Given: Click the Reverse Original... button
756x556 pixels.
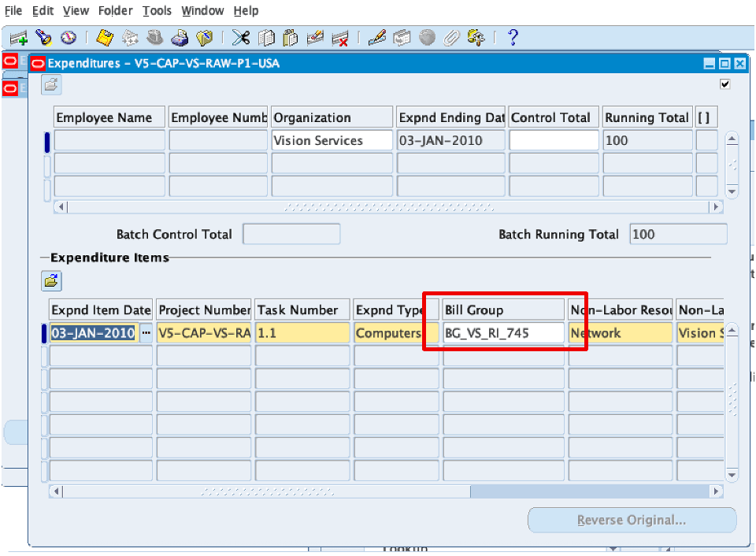Looking at the screenshot, I should (x=632, y=520).
